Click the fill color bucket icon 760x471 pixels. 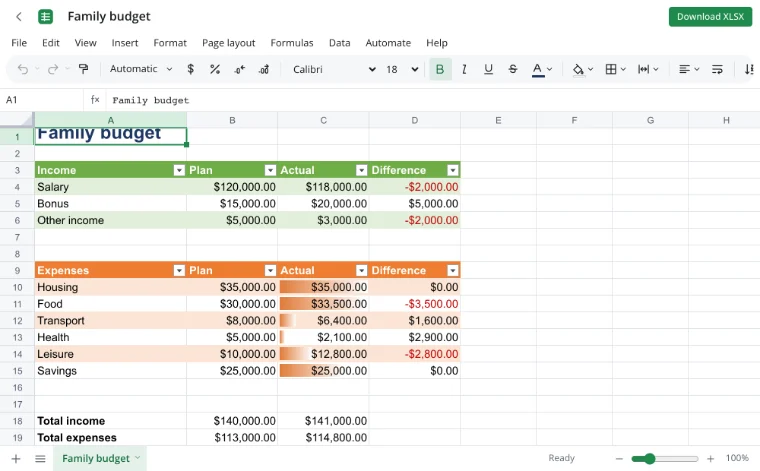(578, 70)
